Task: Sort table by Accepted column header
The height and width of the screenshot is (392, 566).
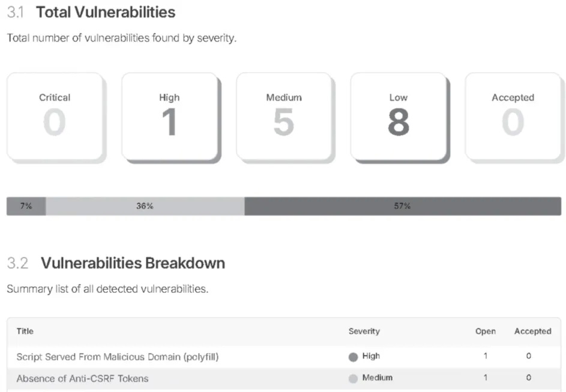Action: (x=533, y=331)
